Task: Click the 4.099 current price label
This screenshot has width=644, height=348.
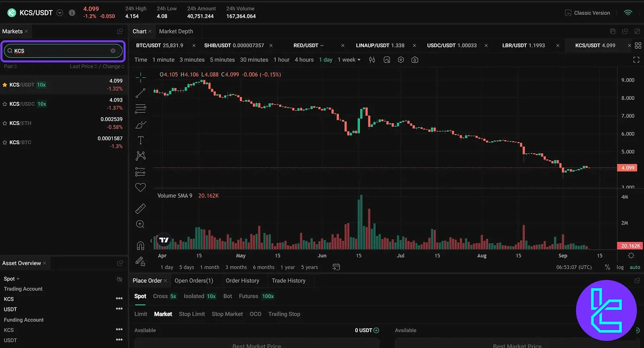Action: tap(628, 168)
